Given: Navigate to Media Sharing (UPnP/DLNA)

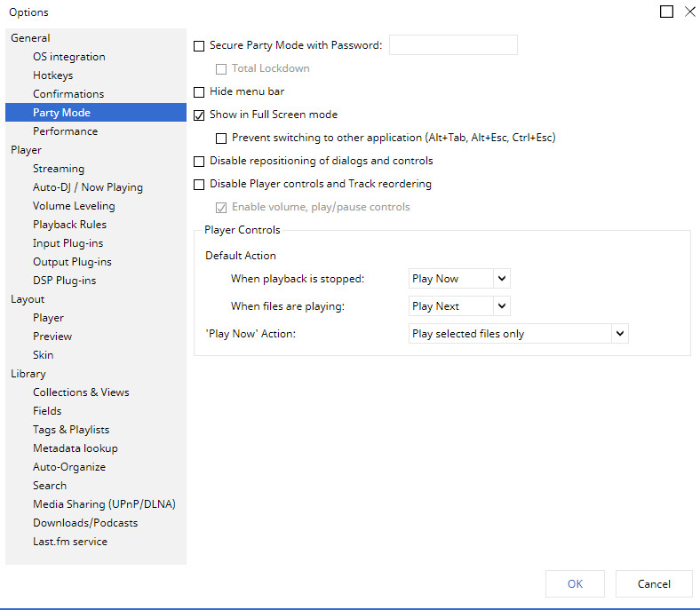Looking at the screenshot, I should coord(104,504).
